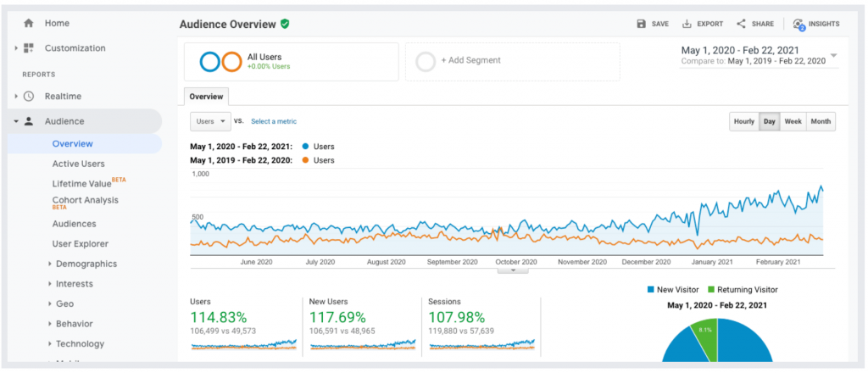This screenshot has width=868, height=373.
Task: Click the green Returning Visitor legend swatch
Action: (x=711, y=289)
